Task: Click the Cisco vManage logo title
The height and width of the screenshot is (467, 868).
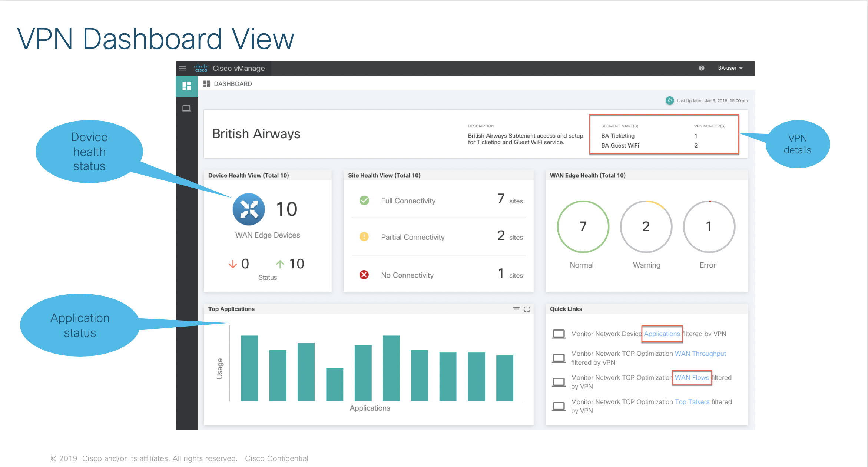Action: (x=238, y=69)
